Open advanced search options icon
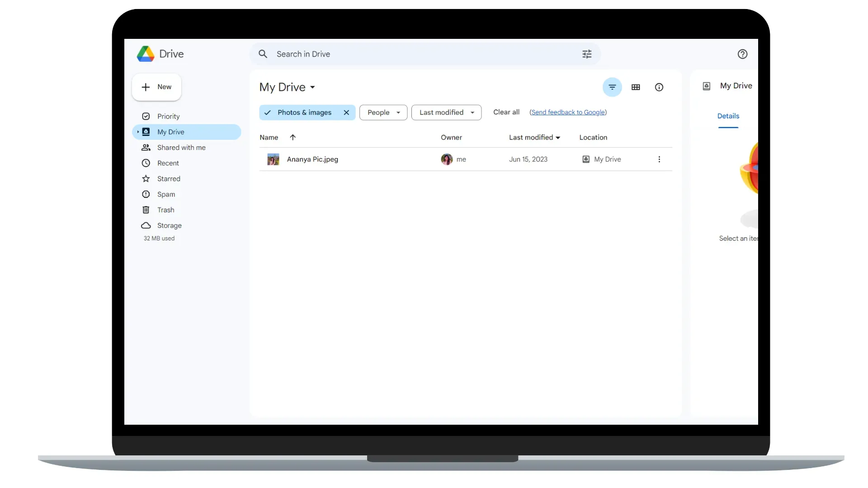868x488 pixels. click(587, 54)
